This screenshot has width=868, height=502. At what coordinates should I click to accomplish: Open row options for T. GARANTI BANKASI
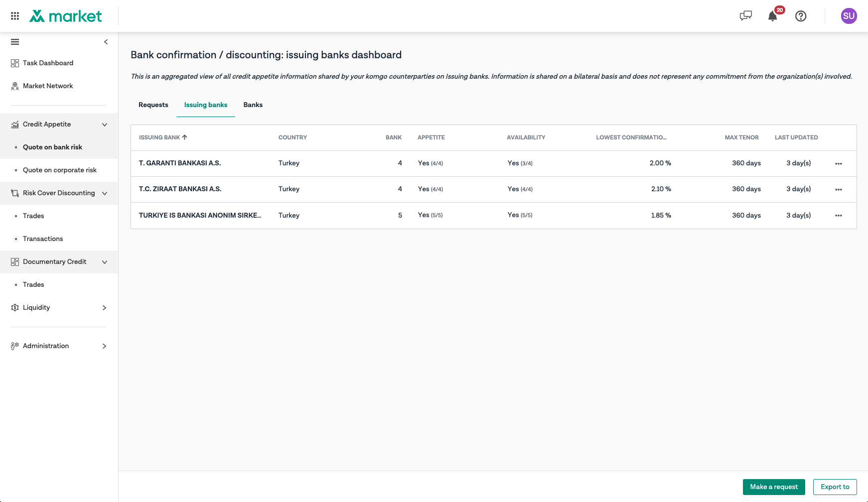click(839, 163)
